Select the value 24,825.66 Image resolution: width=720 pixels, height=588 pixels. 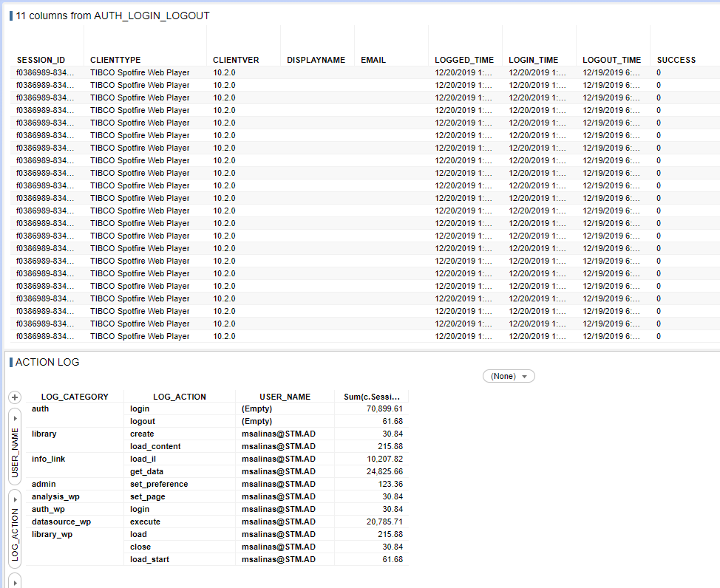point(384,472)
